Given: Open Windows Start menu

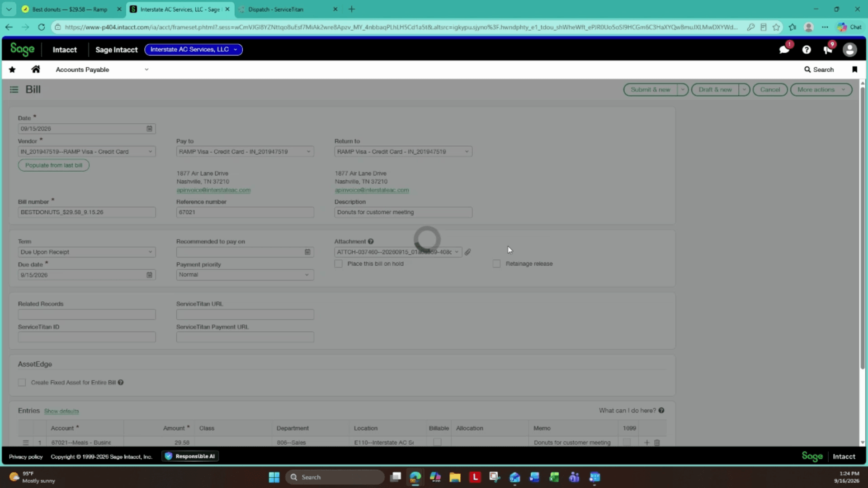Looking at the screenshot, I should pyautogui.click(x=274, y=477).
